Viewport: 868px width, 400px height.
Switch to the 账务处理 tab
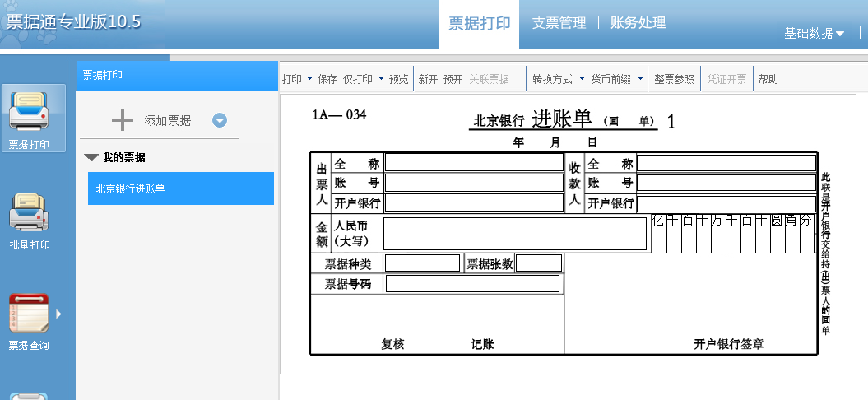[638, 23]
